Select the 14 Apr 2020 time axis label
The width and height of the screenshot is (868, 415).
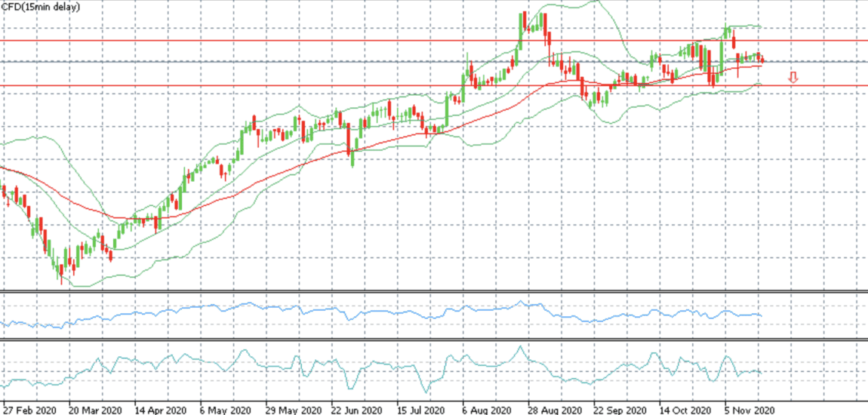[161, 410]
